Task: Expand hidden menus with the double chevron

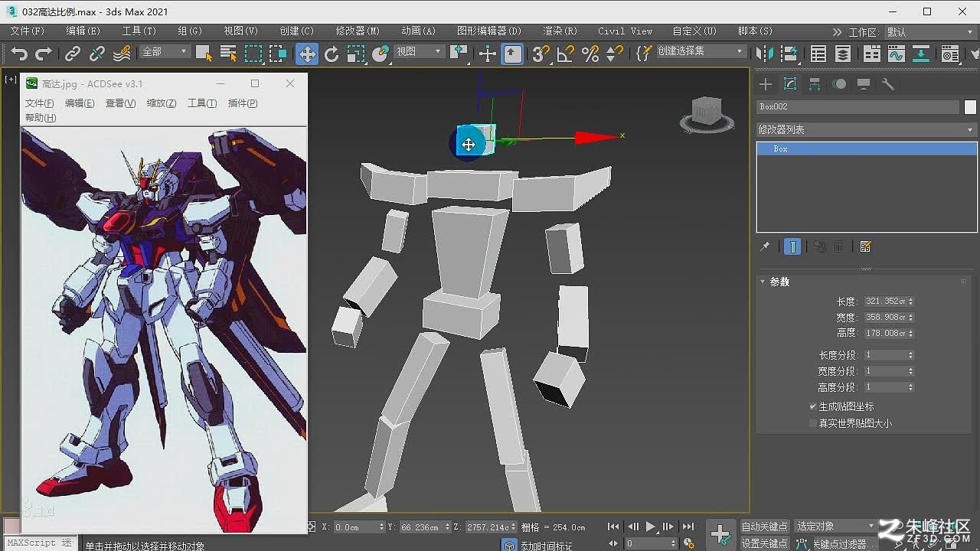Action: point(837,32)
